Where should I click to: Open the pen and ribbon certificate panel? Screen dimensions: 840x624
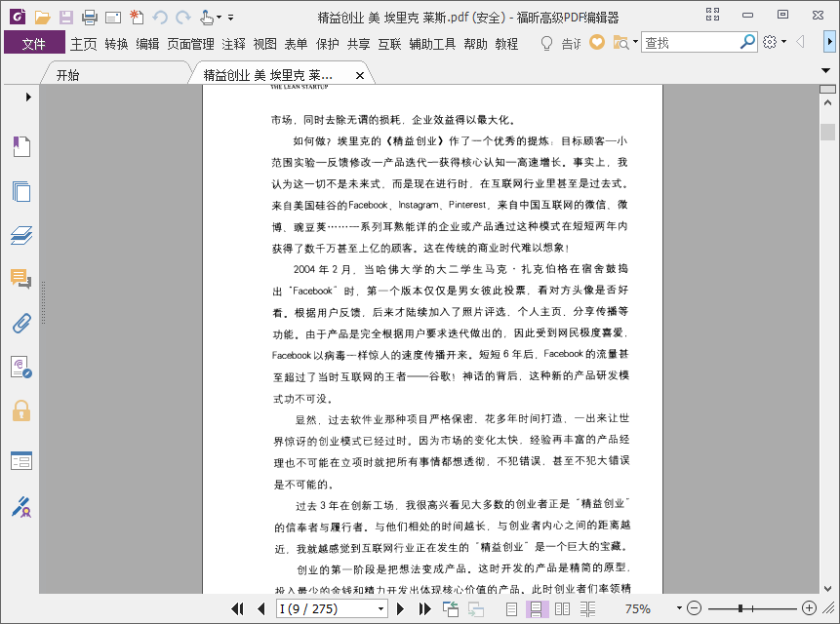[x=21, y=507]
